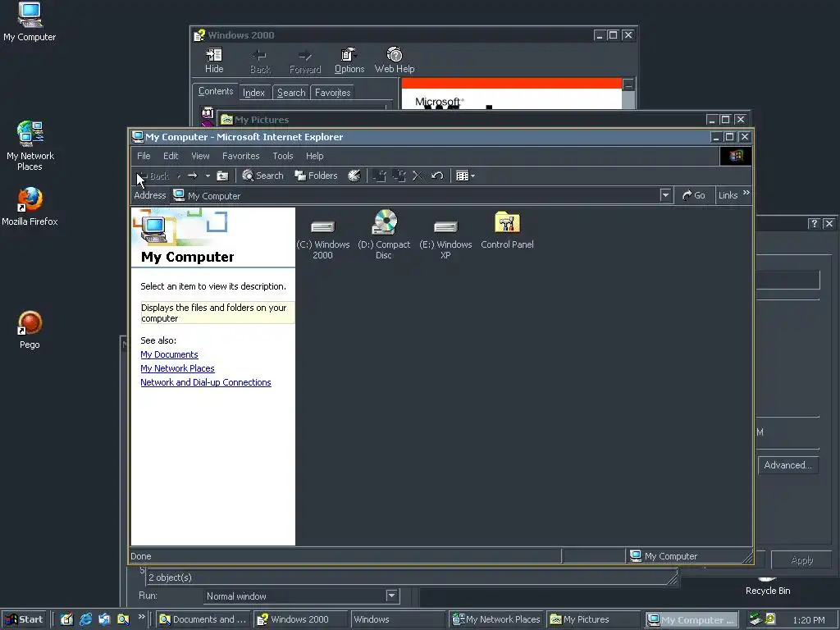Click the Go button

point(694,195)
